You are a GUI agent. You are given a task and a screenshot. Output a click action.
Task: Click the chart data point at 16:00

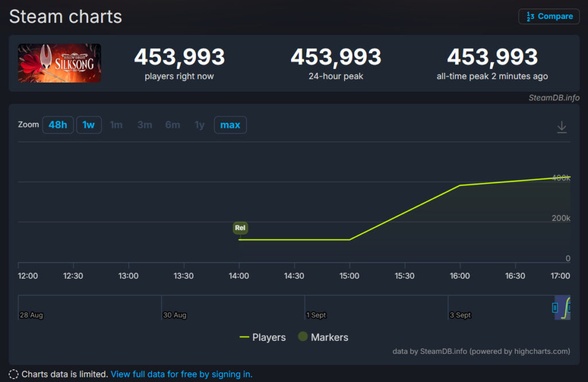(459, 185)
